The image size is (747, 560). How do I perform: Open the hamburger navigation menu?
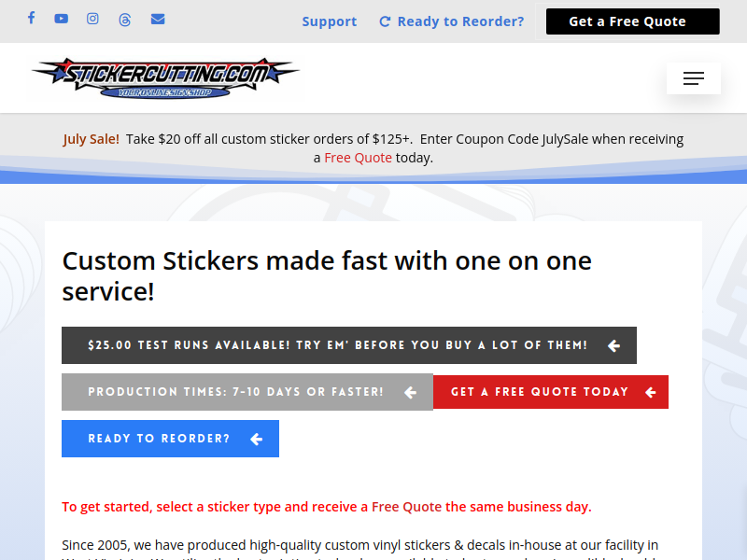[x=693, y=78]
